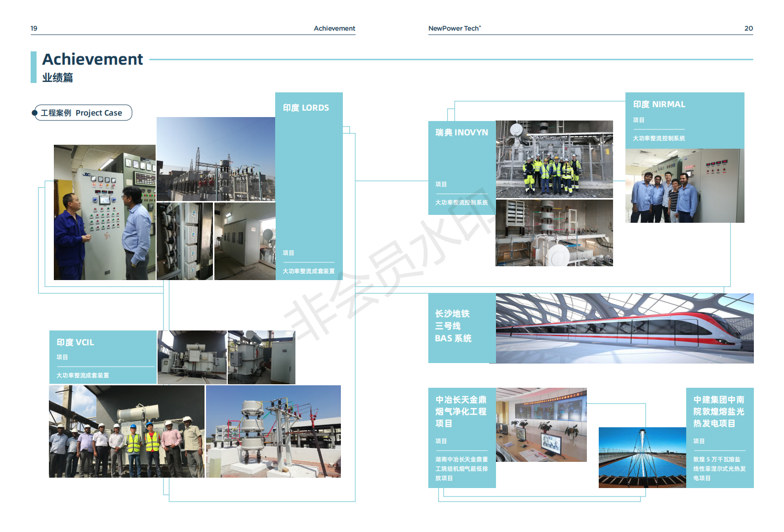This screenshot has width=784, height=532.
Task: Click the '业绩篇' subtitle
Action: point(57,78)
